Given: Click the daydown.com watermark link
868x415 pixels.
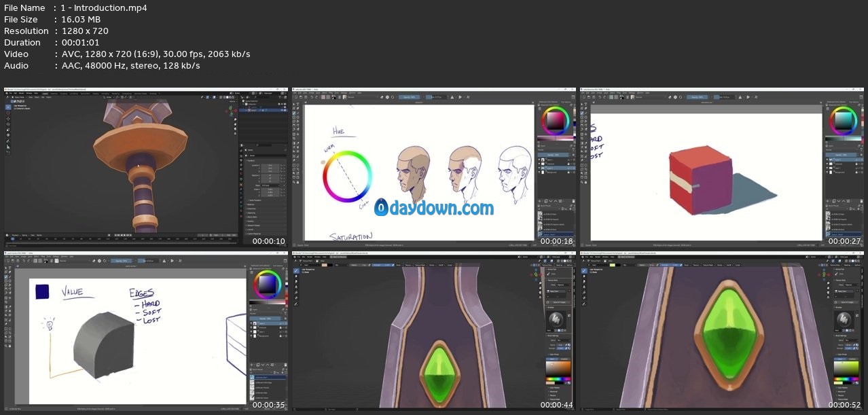Looking at the screenshot, I should (443, 208).
